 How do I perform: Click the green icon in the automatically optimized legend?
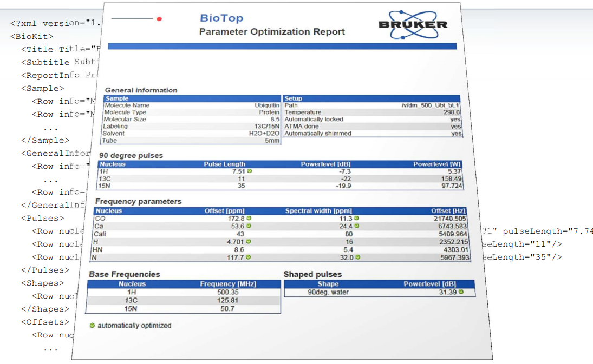click(92, 326)
